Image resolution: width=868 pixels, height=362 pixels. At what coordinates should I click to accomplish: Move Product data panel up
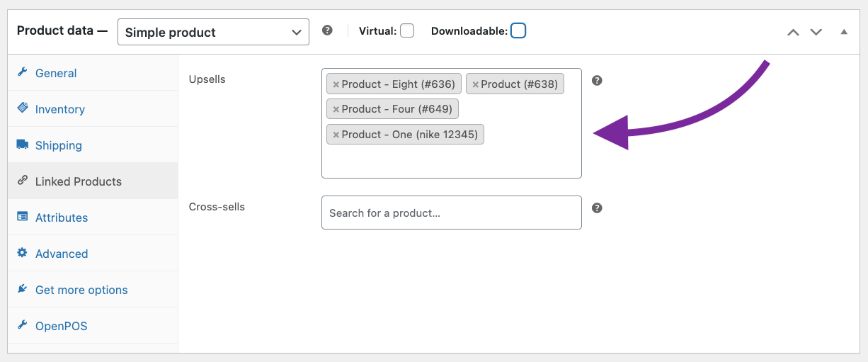click(793, 32)
